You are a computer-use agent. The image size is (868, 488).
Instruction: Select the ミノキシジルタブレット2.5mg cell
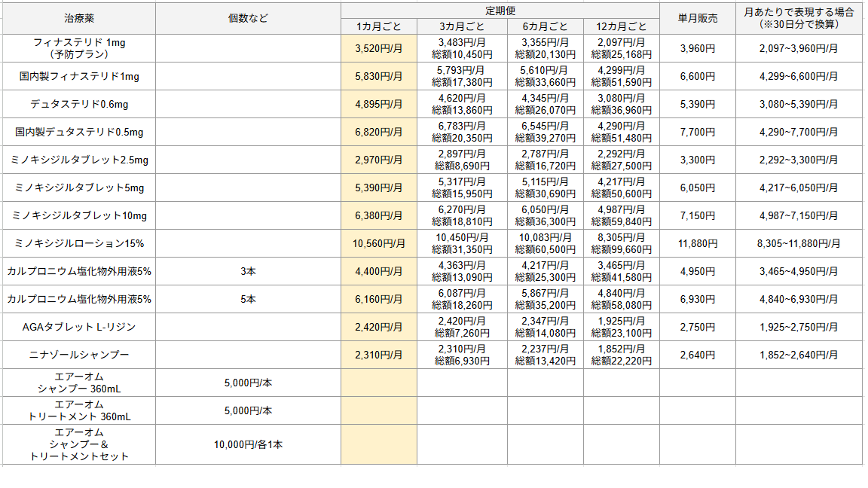point(79,160)
